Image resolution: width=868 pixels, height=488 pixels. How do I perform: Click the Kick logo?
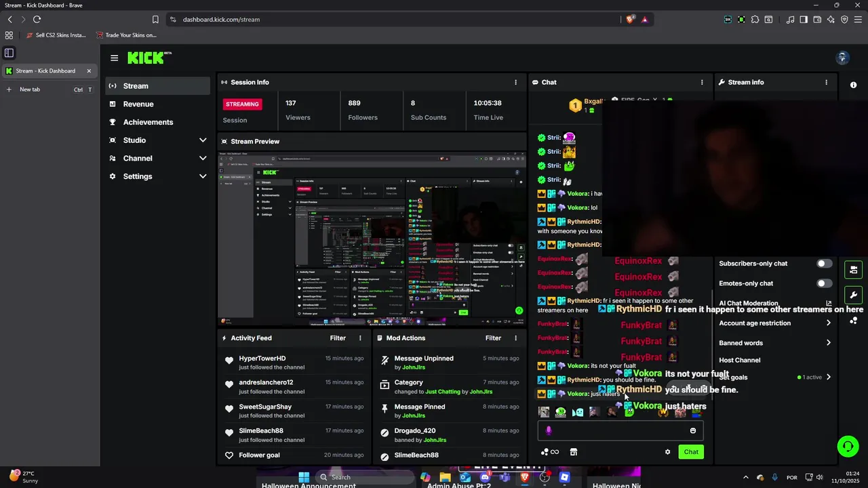pos(149,58)
